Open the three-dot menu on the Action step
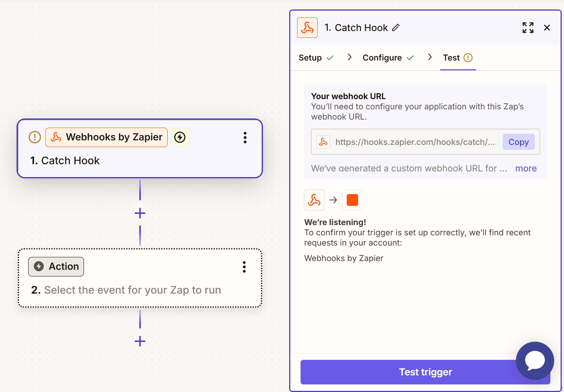 pos(244,267)
